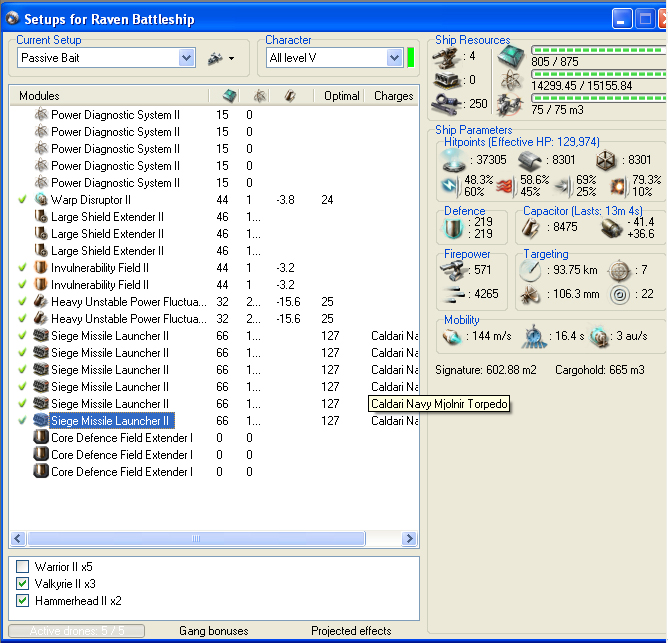Click the green character status swatch
668x643 pixels.
point(411,58)
